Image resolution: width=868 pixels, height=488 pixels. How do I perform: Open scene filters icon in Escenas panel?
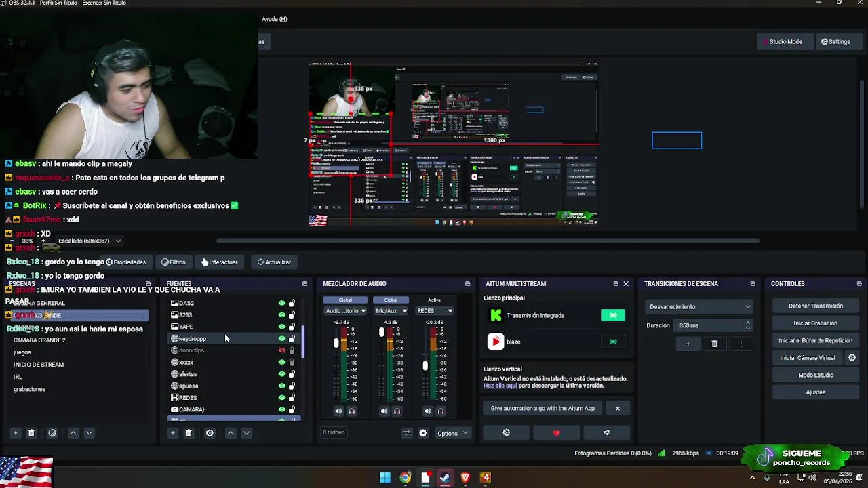(52, 433)
